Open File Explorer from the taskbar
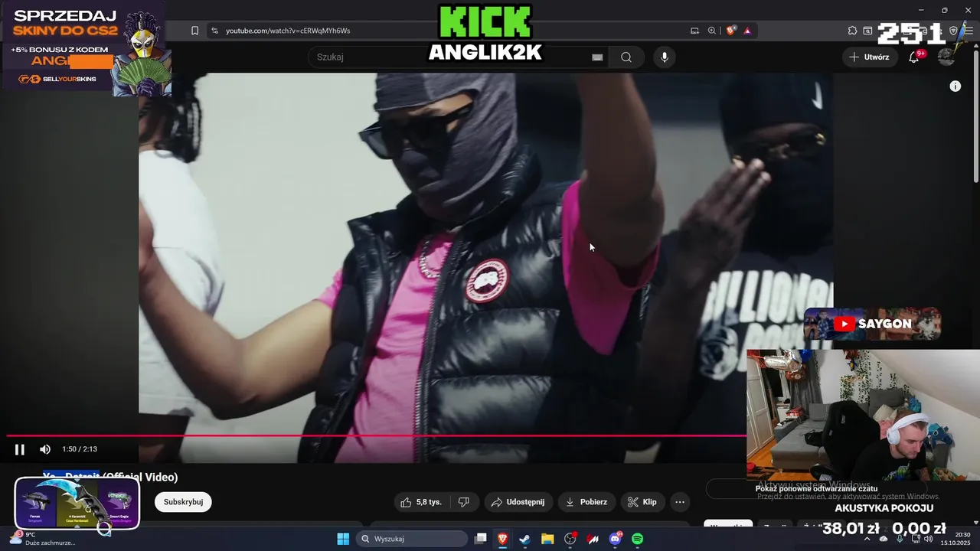Screen dimensions: 980x551 (547, 539)
